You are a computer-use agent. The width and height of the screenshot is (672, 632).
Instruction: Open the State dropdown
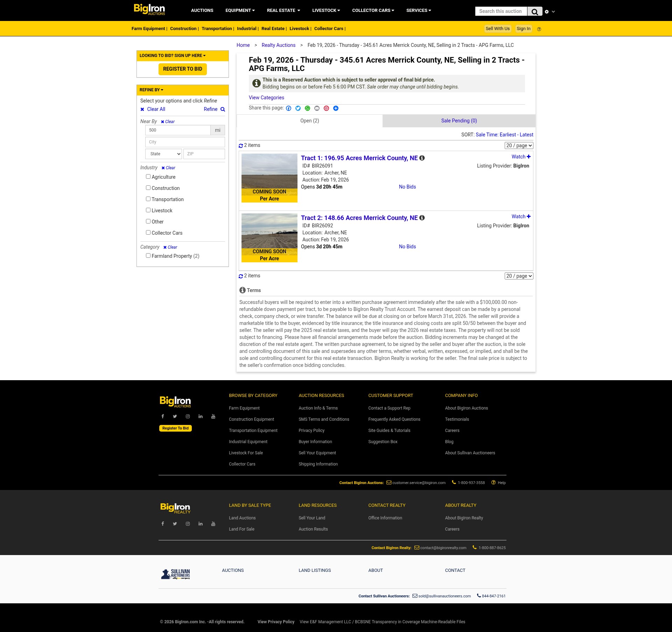tap(163, 154)
